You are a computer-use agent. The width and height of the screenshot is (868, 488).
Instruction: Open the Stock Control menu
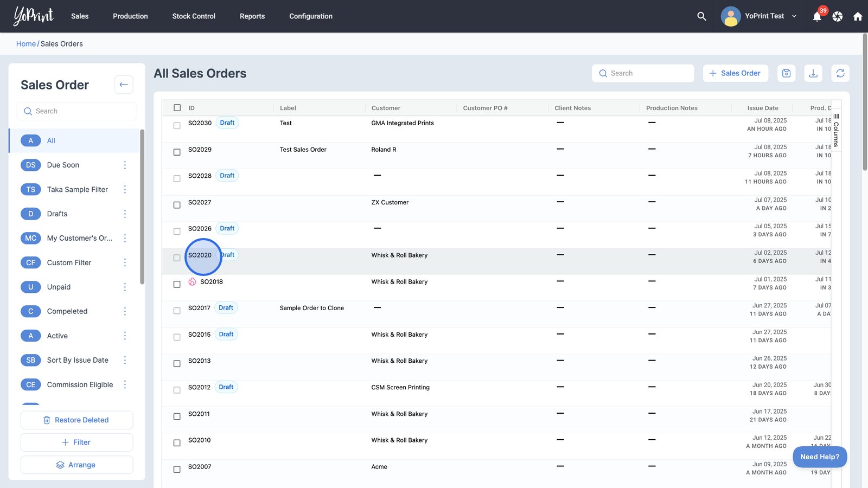point(194,16)
